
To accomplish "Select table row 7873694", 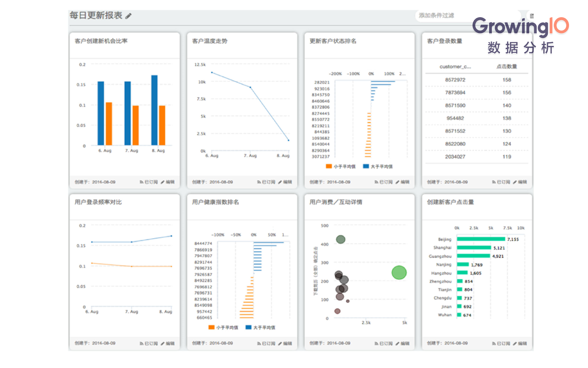I will point(477,93).
